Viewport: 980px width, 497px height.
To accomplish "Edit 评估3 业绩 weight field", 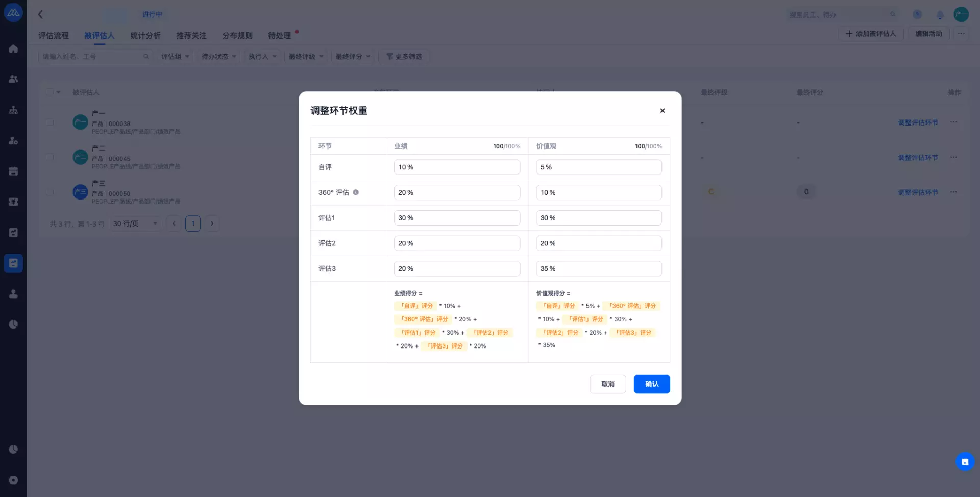I will tap(457, 269).
